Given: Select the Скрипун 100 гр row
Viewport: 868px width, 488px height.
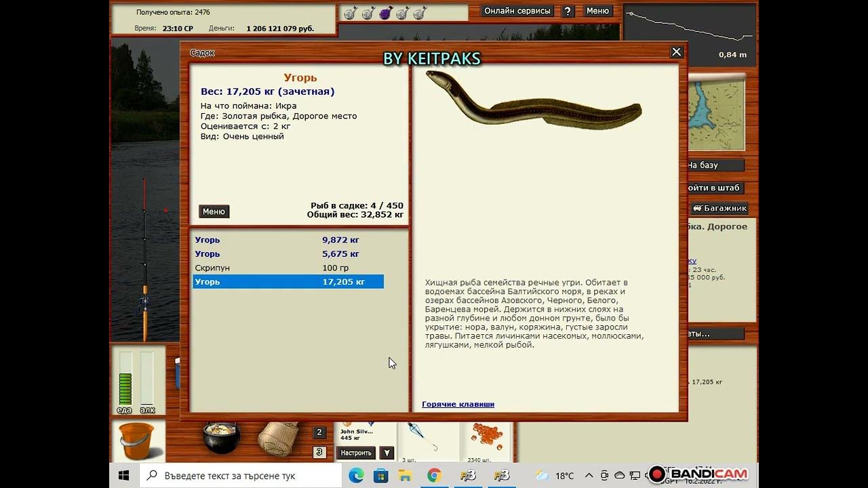Looking at the screenshot, I should (288, 268).
